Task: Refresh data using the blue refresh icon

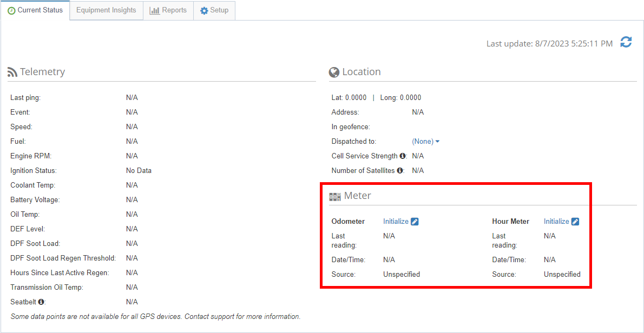Action: point(626,42)
